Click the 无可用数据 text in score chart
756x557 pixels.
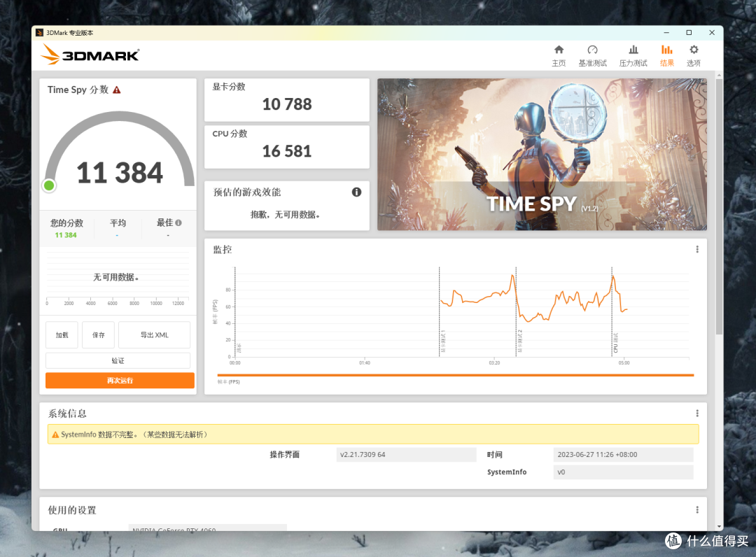click(x=115, y=277)
